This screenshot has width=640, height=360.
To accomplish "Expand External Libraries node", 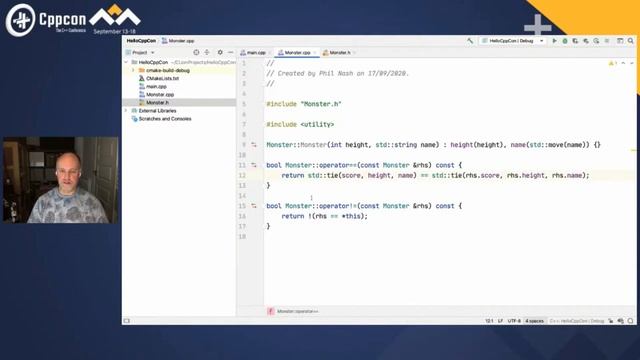I will 126,111.
